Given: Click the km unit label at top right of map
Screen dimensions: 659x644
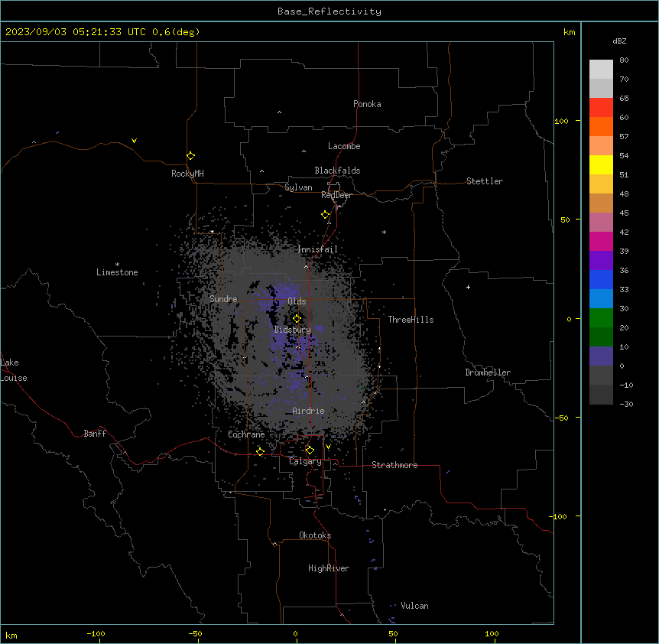Looking at the screenshot, I should (569, 32).
